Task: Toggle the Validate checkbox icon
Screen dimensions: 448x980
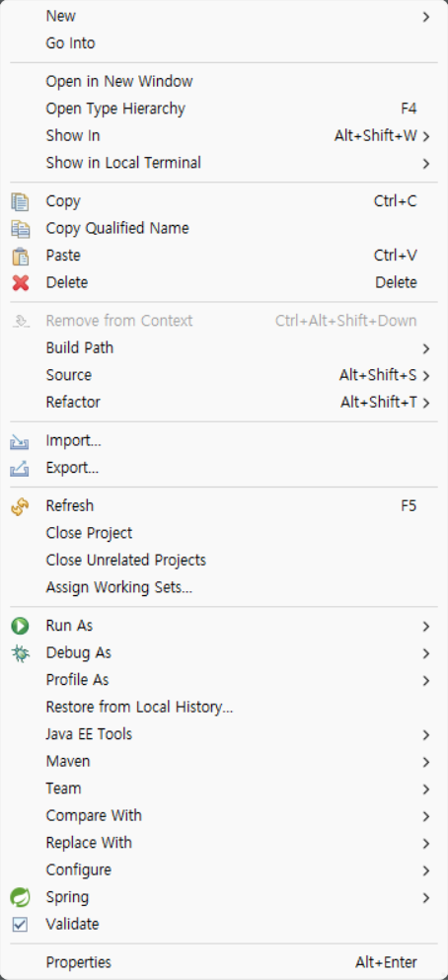Action: point(20,925)
